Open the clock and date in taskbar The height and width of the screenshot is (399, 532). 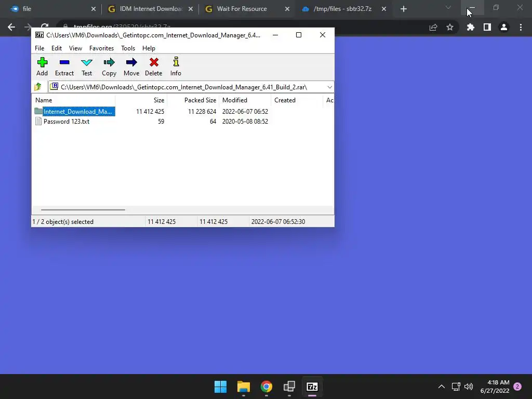tap(495, 387)
